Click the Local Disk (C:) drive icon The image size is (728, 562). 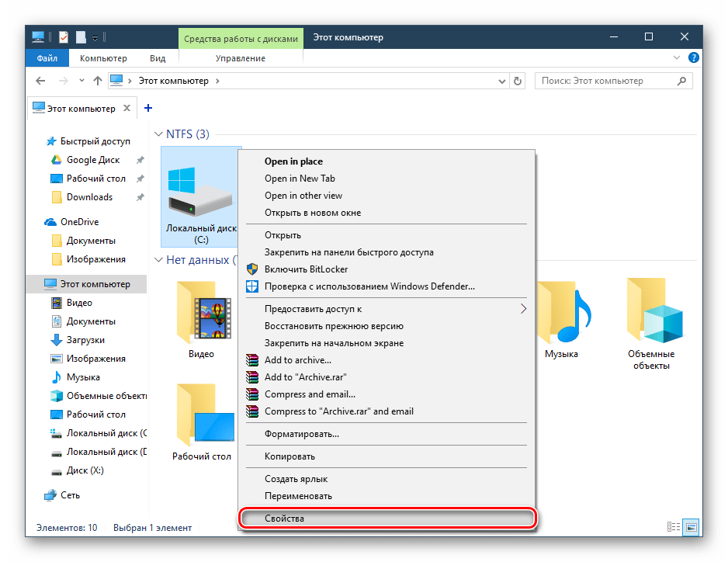pos(199,190)
